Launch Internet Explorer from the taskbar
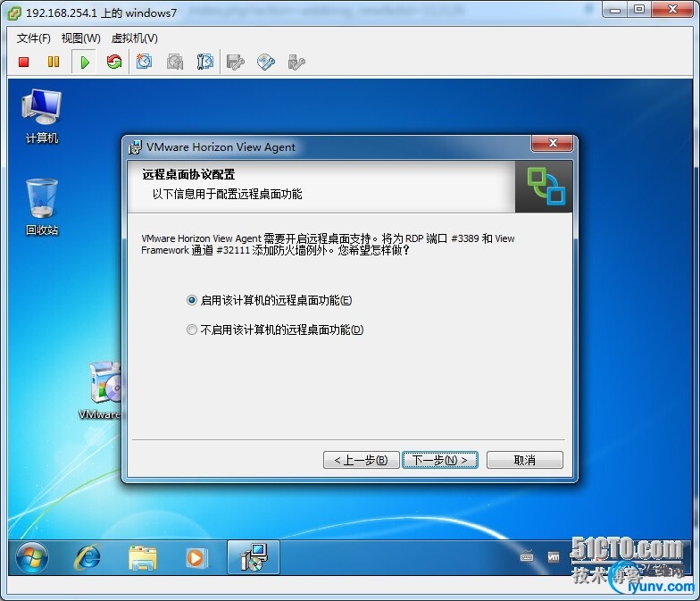Viewport: 700px width, 601px height. click(87, 557)
